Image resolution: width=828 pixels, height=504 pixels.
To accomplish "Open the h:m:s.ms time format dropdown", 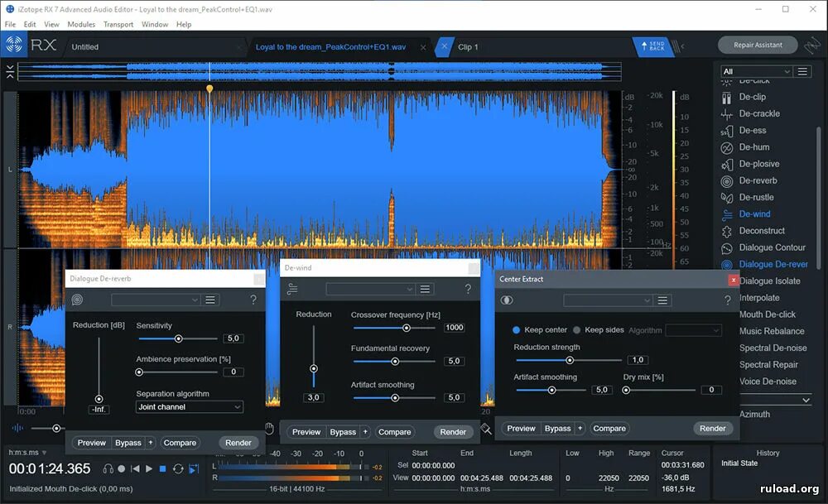I will (x=27, y=453).
